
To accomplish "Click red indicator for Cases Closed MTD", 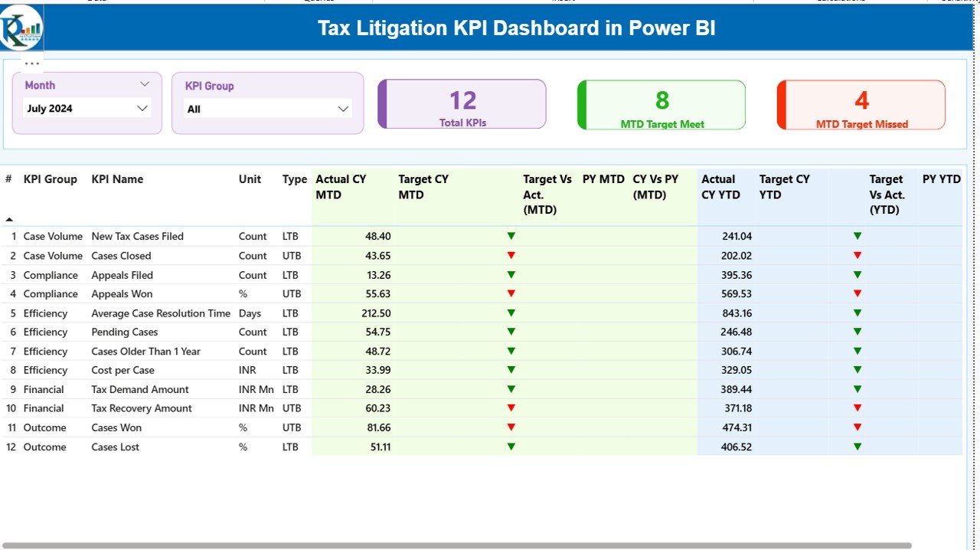I will point(511,255).
